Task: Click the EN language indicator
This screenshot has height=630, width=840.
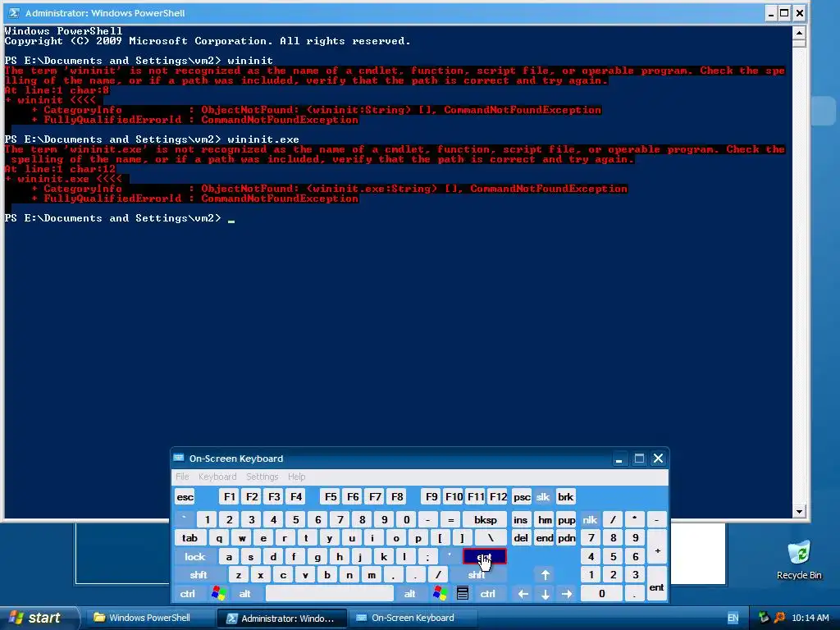Action: [x=733, y=618]
